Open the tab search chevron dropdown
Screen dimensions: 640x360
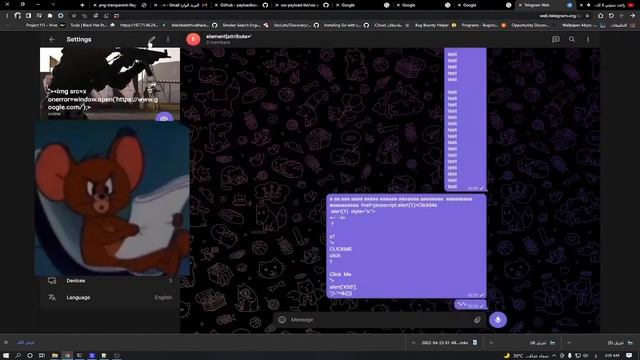(x=53, y=5)
